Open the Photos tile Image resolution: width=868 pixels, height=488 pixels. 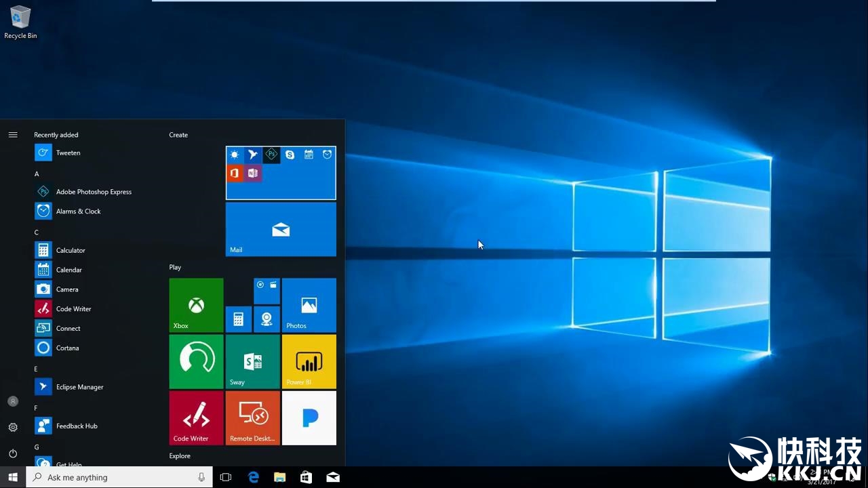tap(309, 305)
